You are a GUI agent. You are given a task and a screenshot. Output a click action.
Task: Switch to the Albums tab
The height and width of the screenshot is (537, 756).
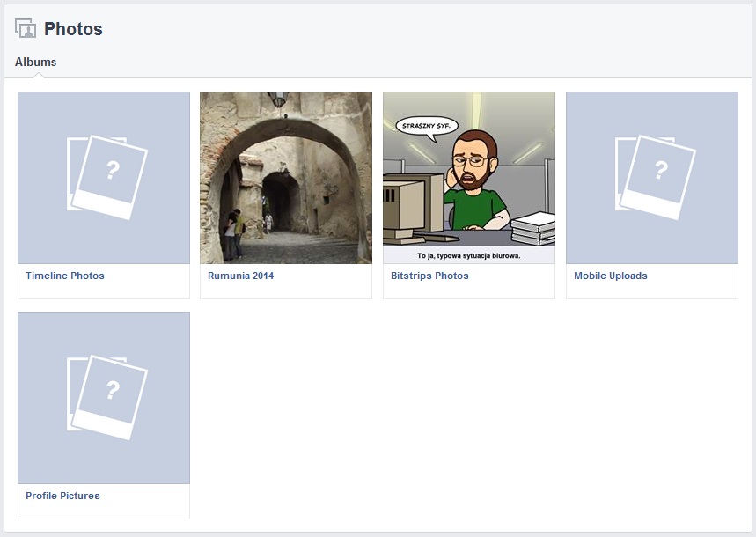[x=36, y=63]
